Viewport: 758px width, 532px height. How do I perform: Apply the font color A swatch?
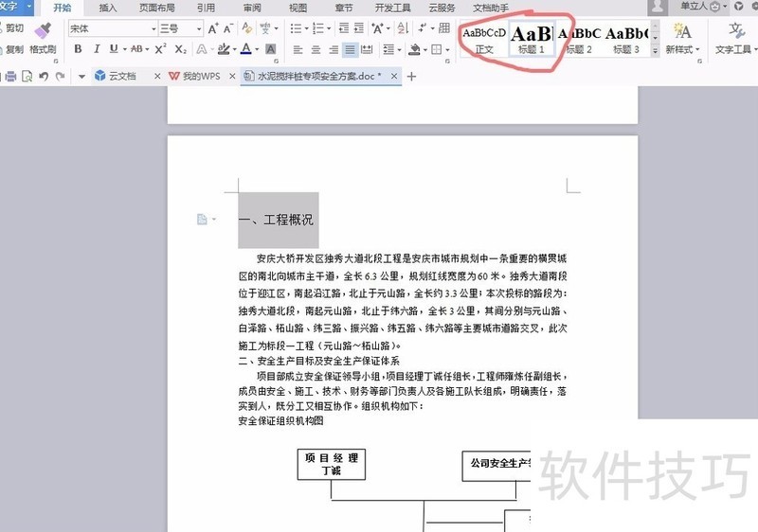(x=246, y=49)
